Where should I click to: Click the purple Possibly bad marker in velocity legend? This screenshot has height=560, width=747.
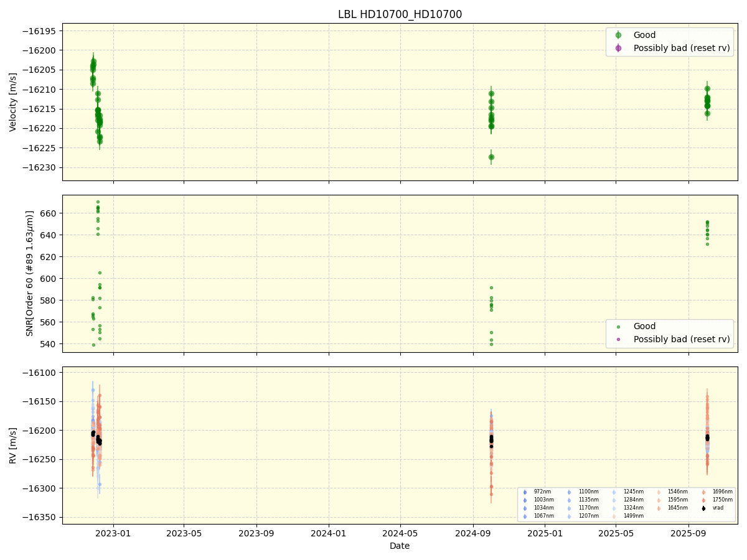point(618,48)
